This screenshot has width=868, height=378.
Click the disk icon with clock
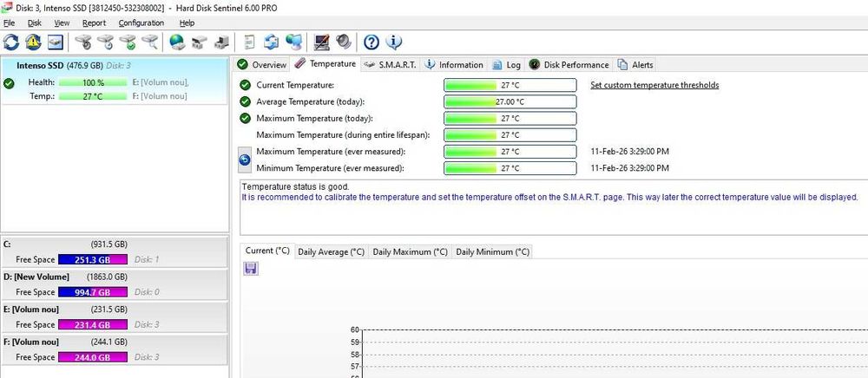(x=105, y=42)
